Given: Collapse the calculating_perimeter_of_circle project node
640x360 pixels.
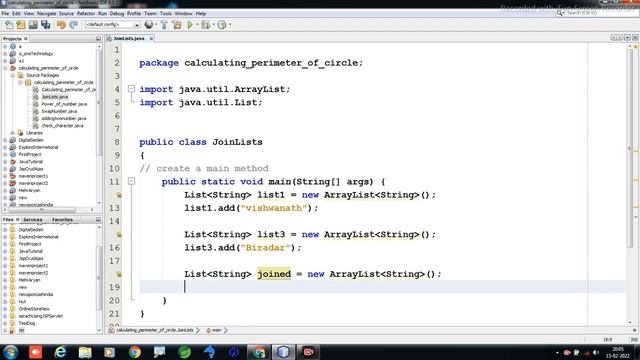Looking at the screenshot, I should pos(5,68).
